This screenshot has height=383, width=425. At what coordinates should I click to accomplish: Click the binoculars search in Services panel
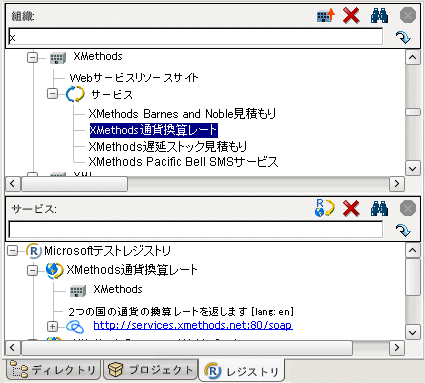pos(379,209)
